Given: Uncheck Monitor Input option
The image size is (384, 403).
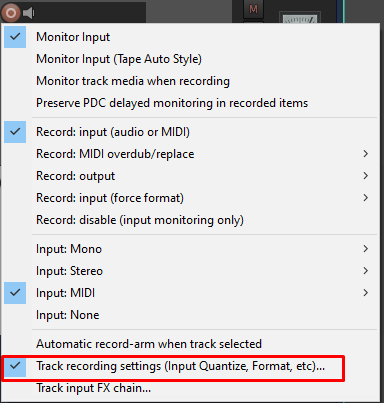Looking at the screenshot, I should (190, 37).
